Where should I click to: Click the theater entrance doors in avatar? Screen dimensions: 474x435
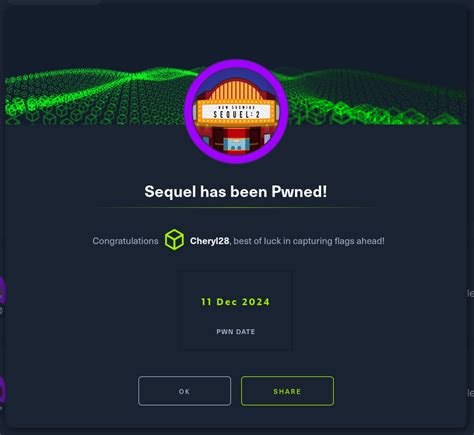(236, 142)
